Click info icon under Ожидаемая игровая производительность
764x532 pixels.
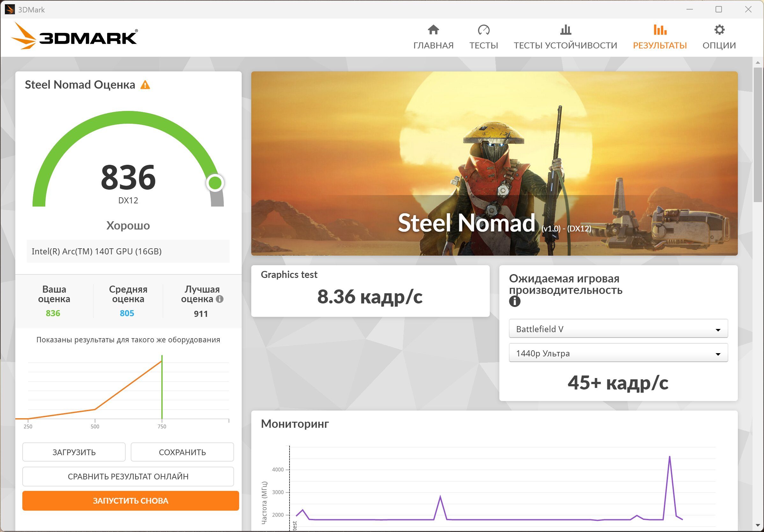[x=514, y=302]
